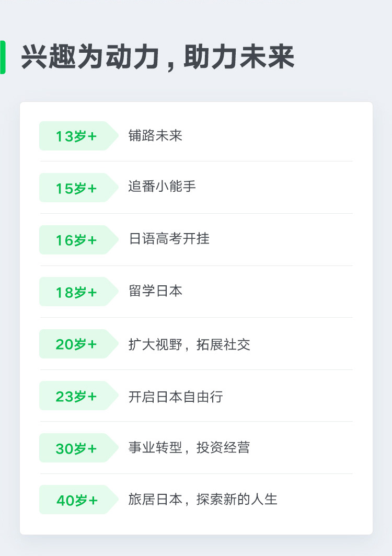
Task: Click the divider below 铺路未来 row
Action: [197, 161]
